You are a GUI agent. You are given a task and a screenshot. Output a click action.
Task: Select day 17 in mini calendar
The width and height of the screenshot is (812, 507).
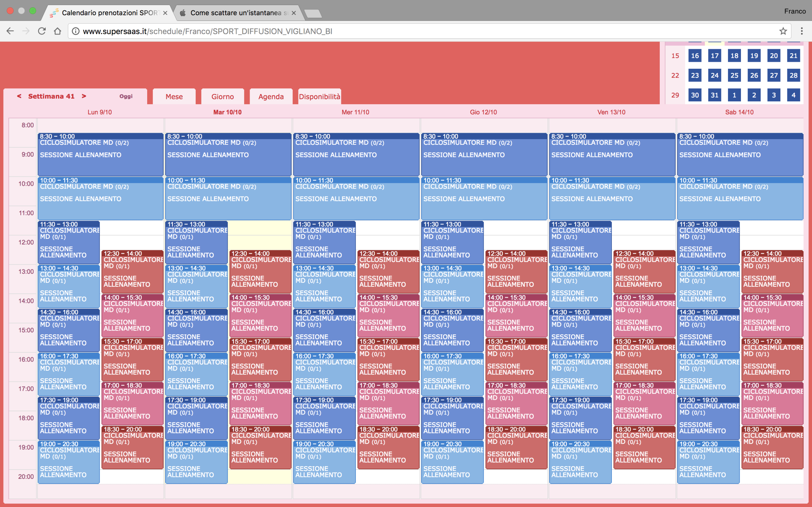pyautogui.click(x=714, y=56)
